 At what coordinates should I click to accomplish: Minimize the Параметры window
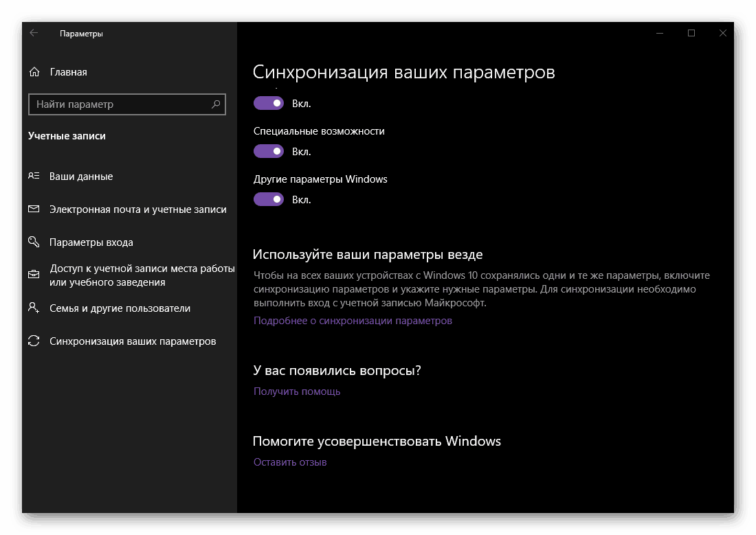660,33
